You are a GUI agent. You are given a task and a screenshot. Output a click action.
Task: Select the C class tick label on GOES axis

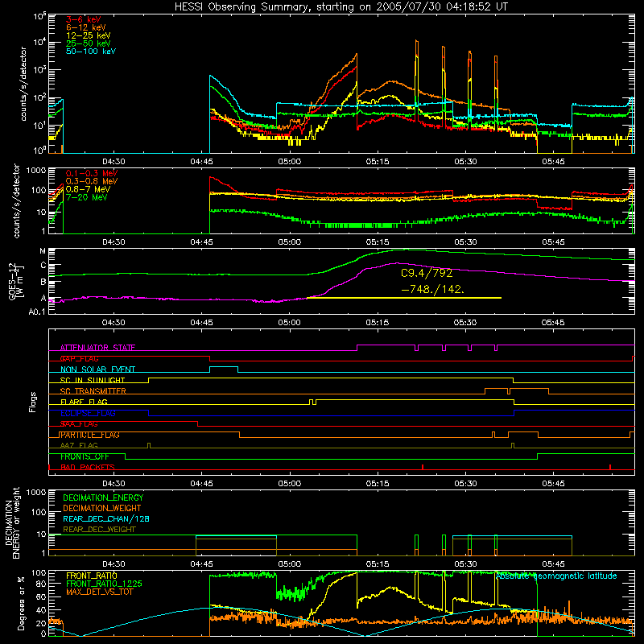click(43, 266)
